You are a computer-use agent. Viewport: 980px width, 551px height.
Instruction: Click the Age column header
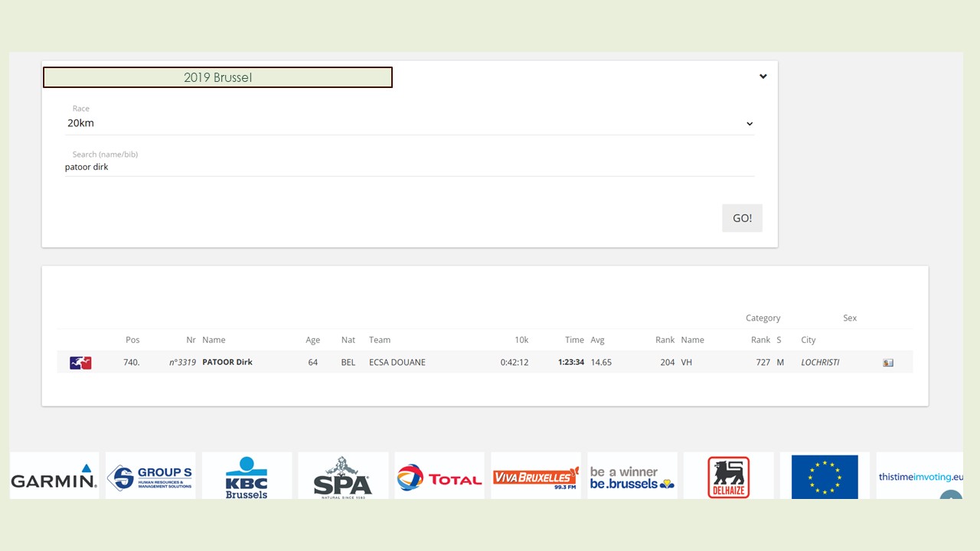point(312,340)
